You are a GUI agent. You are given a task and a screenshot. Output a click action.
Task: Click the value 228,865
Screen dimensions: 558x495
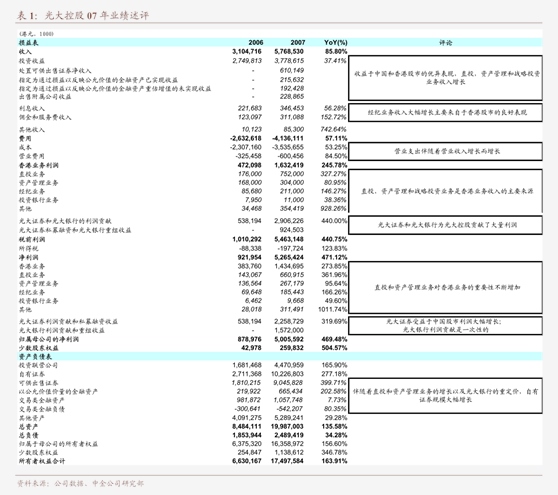291,96
